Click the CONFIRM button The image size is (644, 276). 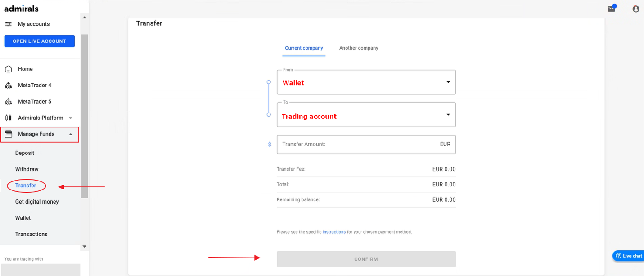click(366, 259)
